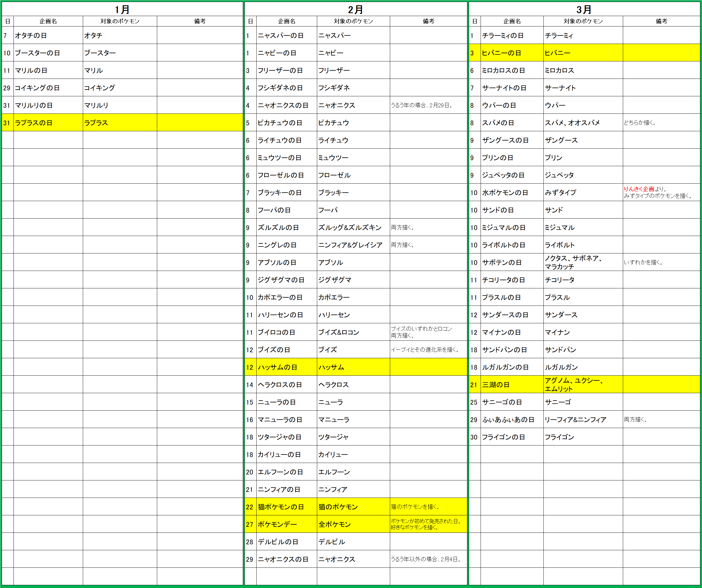Viewport: 702px width, 588px height.
Task: Select the ふぃあふぃあの日 cell
Action: click(x=508, y=420)
